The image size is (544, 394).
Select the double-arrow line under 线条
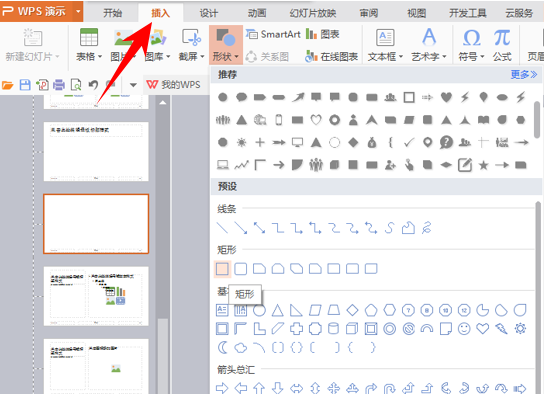[259, 228]
